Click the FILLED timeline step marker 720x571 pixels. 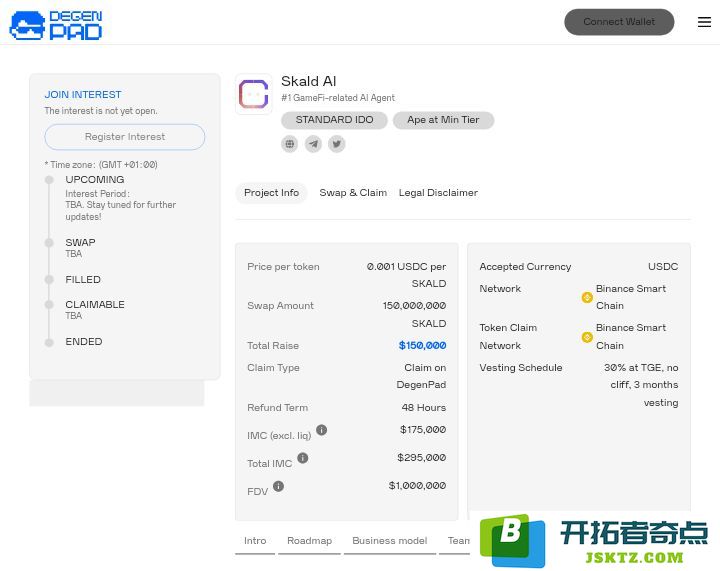(49, 280)
